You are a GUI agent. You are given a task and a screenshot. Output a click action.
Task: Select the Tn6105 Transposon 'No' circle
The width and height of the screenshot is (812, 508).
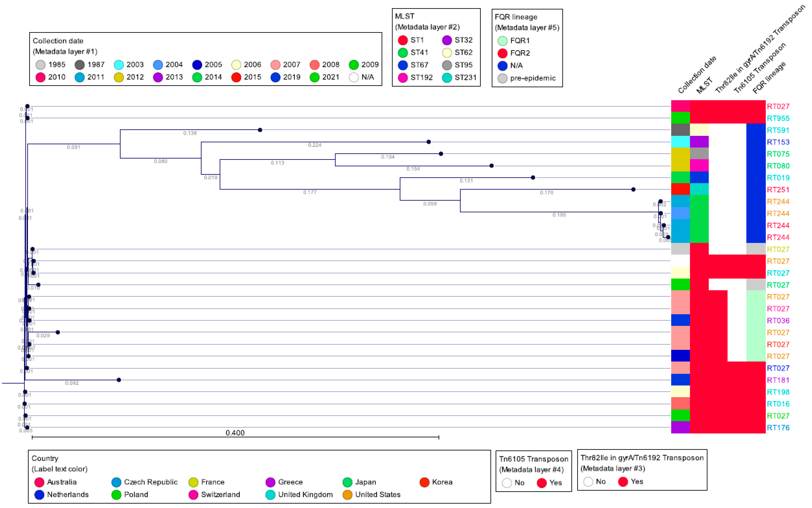pyautogui.click(x=507, y=483)
